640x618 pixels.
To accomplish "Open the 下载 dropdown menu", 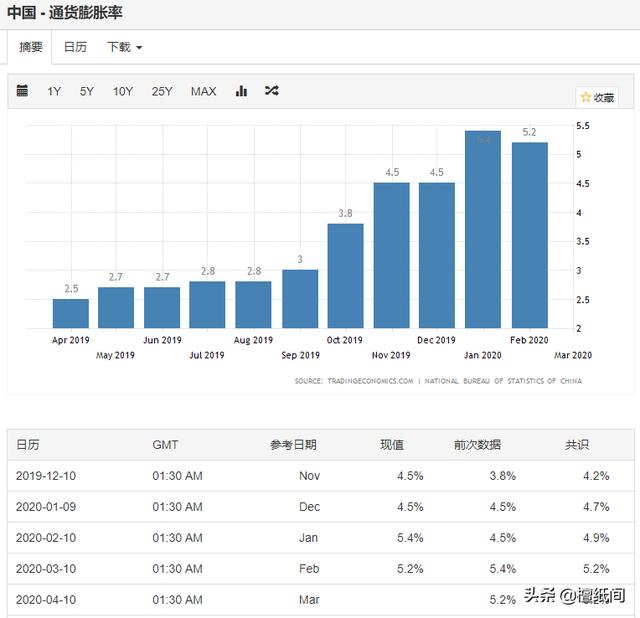I will 124,47.
